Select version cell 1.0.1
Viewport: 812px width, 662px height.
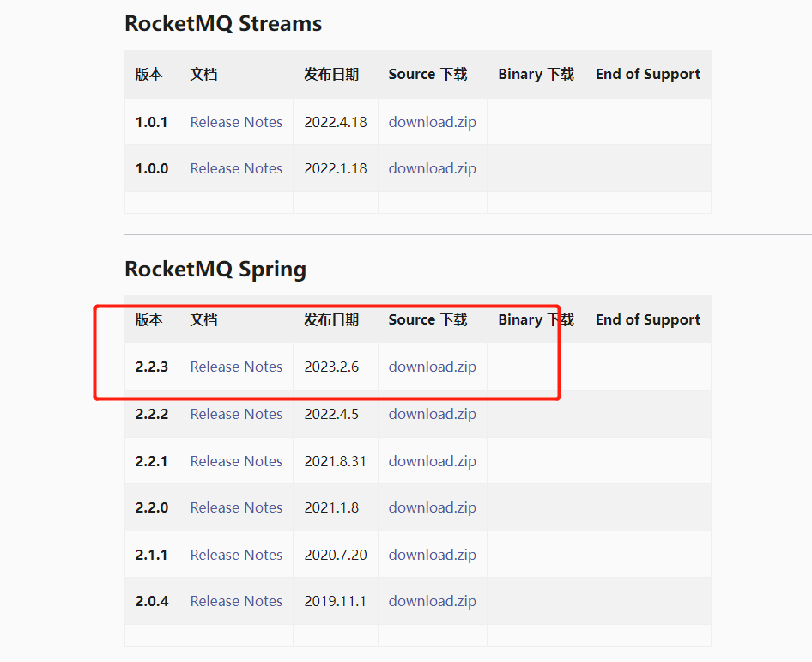click(151, 122)
